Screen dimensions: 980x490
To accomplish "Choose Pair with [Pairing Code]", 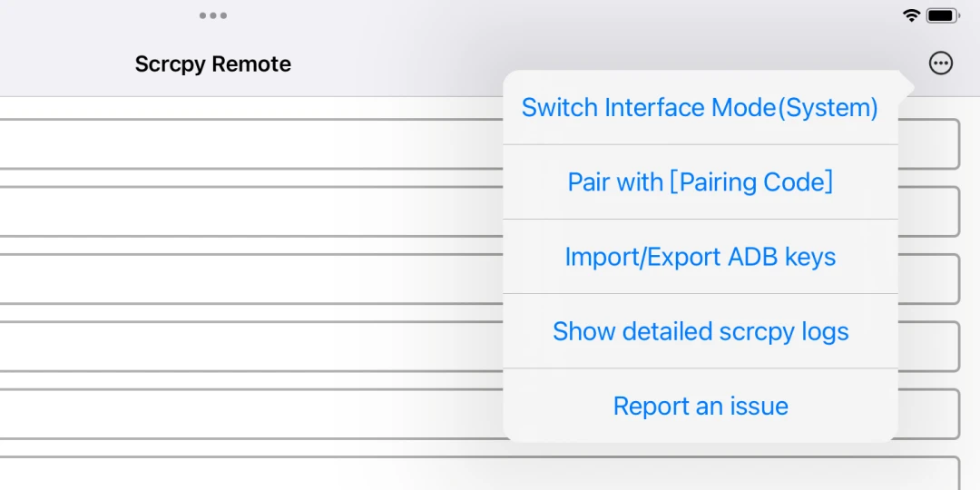I will point(700,182).
